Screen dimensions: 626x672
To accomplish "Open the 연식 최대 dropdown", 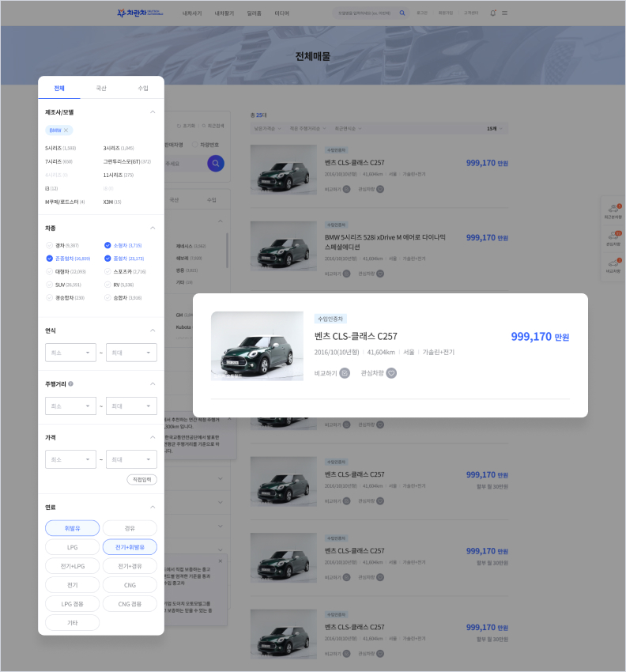I will point(131,353).
